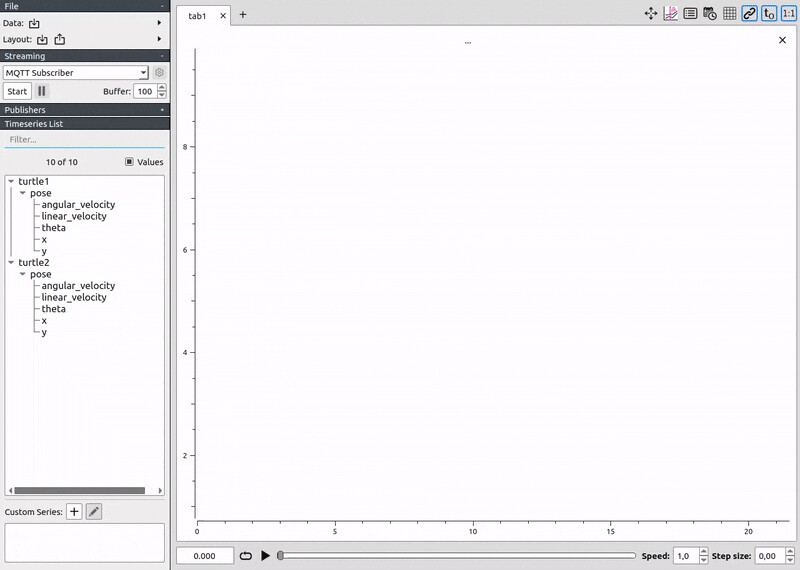
Task: Toggle the plot legend list icon
Action: [x=690, y=14]
